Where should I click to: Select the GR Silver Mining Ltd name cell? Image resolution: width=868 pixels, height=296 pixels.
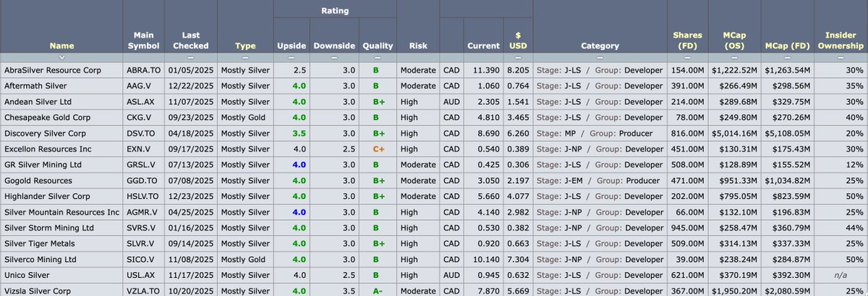click(61, 164)
